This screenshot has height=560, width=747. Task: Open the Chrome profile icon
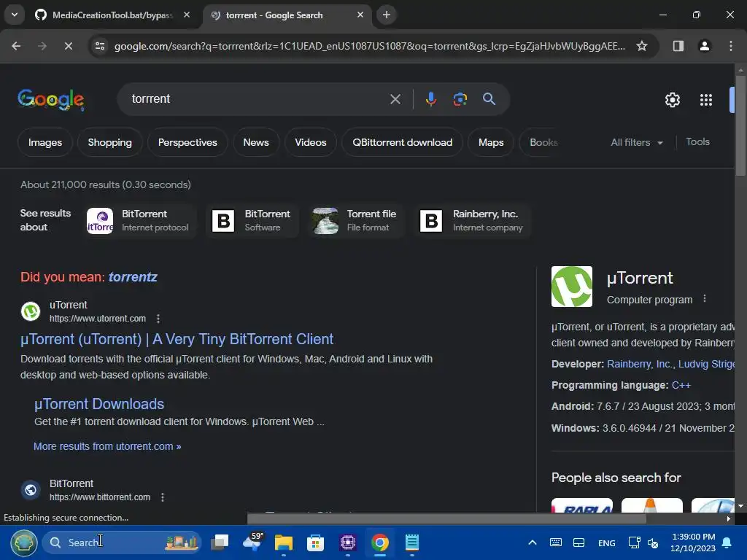tap(704, 46)
